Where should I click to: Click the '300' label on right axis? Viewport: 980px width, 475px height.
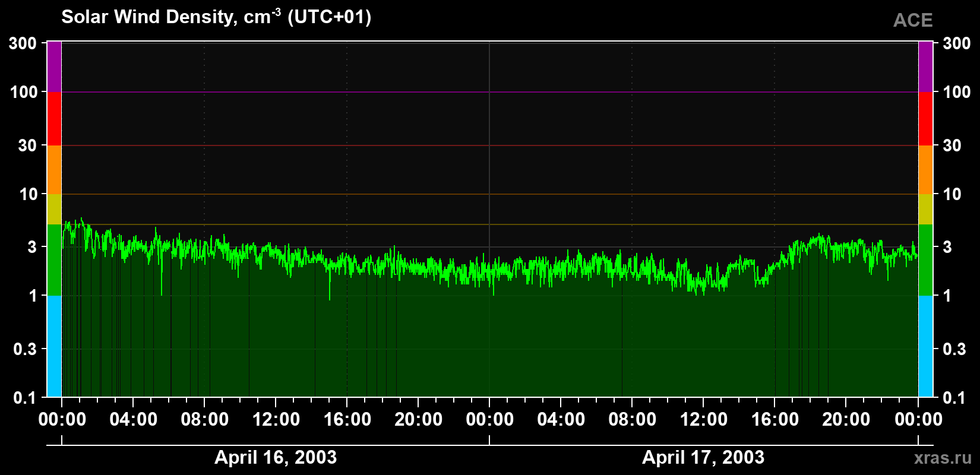pos(957,43)
